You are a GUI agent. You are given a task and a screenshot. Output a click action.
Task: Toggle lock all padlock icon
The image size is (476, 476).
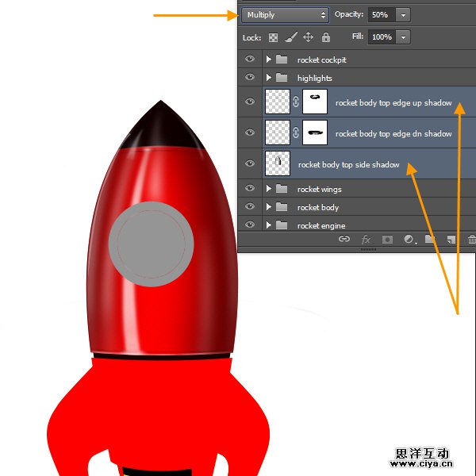326,37
